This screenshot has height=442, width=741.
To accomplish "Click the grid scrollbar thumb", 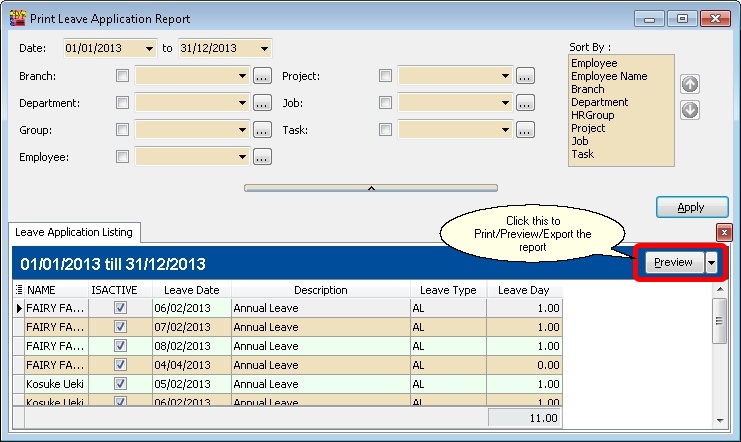I will (x=720, y=321).
